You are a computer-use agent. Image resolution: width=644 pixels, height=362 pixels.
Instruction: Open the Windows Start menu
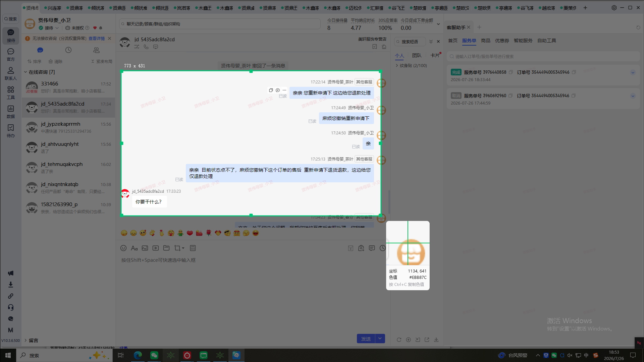pos(8,355)
